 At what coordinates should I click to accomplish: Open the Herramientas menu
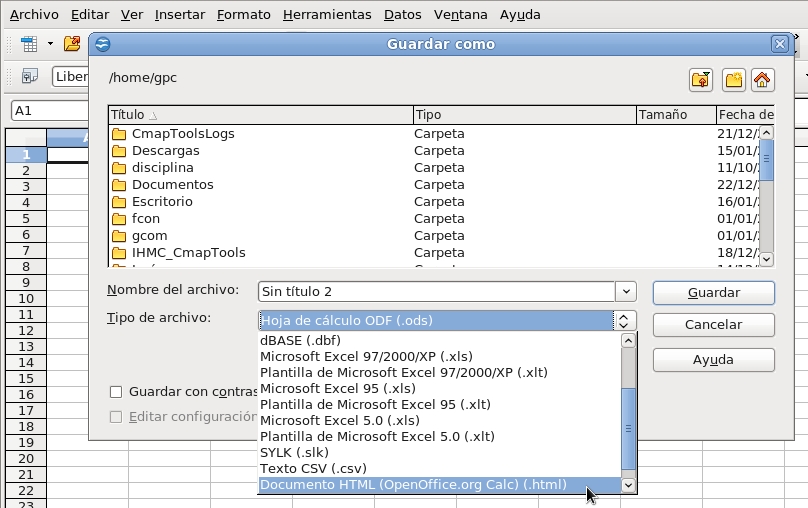point(327,15)
